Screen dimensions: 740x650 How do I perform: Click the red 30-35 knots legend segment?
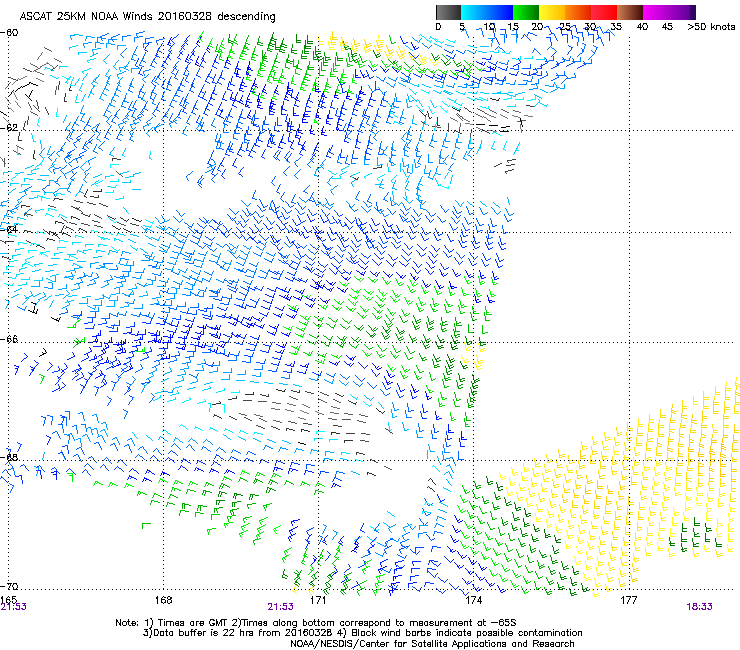[x=604, y=12]
